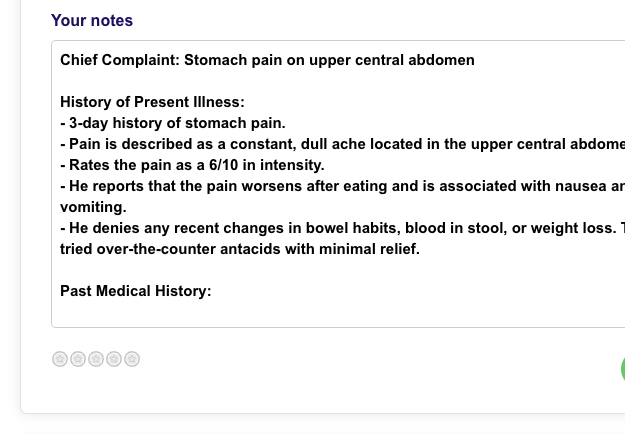The image size is (625, 434).
Task: Click the 'History of Present Illness:' line
Action: point(152,102)
